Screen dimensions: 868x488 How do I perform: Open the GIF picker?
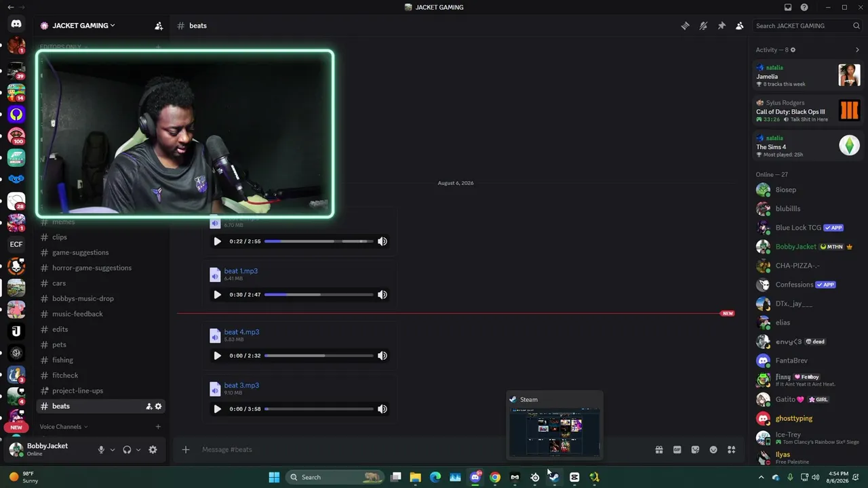coord(677,450)
